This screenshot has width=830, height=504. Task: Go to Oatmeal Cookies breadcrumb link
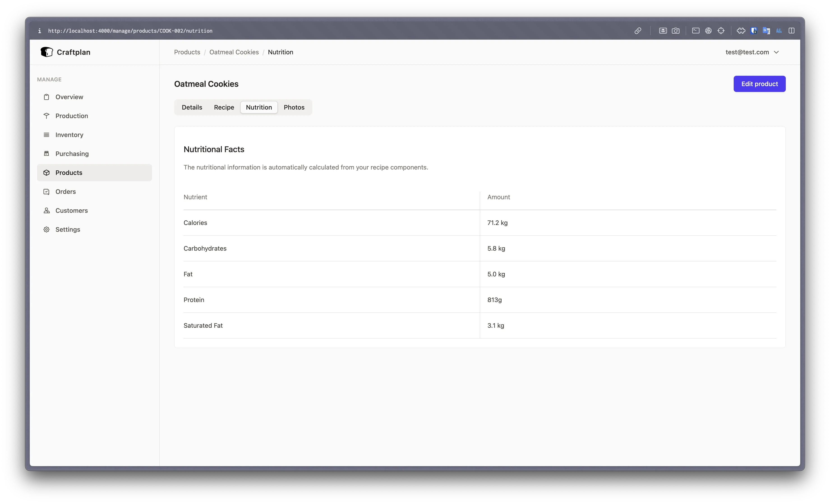tap(234, 52)
